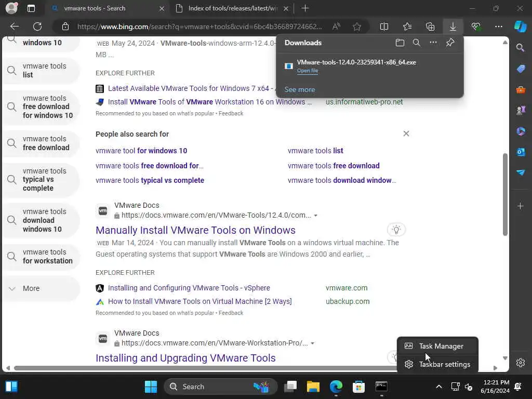Open the Edge settings and more menu

pyautogui.click(x=499, y=26)
